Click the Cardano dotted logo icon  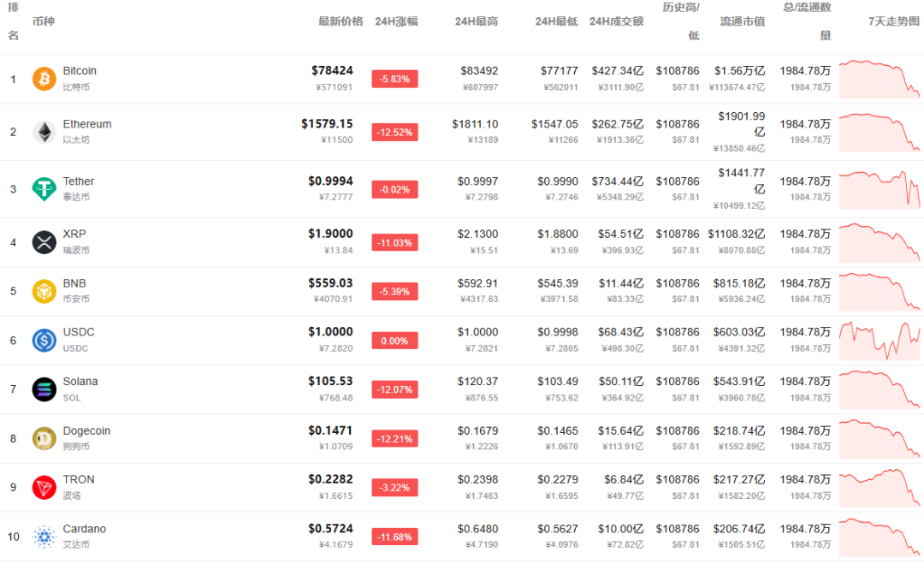point(44,537)
